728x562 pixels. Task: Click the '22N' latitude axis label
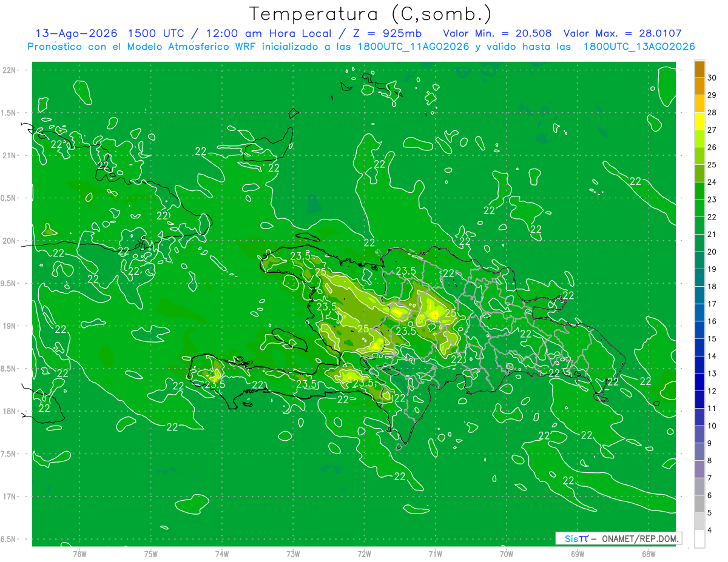[x=10, y=70]
